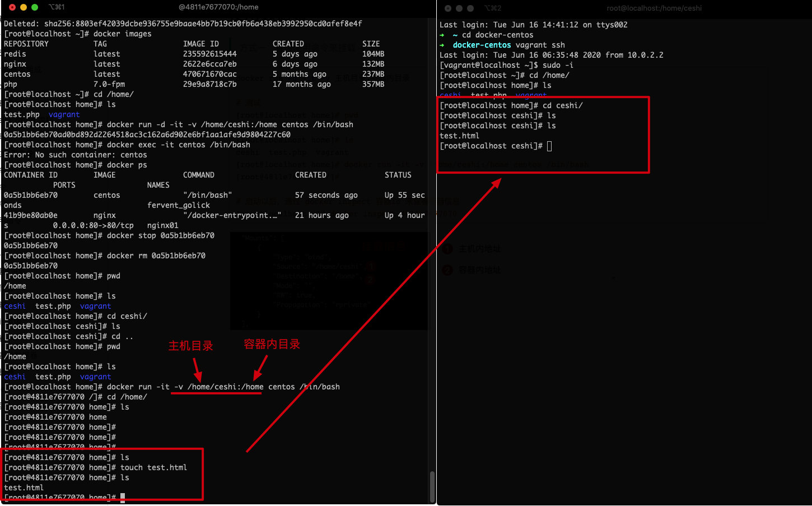Select image ID 29e9a8718c7b
Screen dimensions: 812x506
(x=210, y=84)
